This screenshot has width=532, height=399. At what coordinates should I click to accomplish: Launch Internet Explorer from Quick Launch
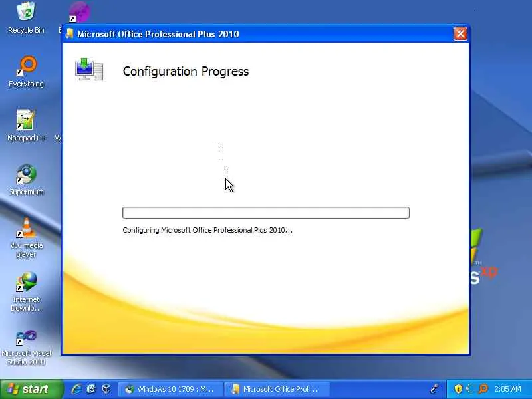pos(76,389)
